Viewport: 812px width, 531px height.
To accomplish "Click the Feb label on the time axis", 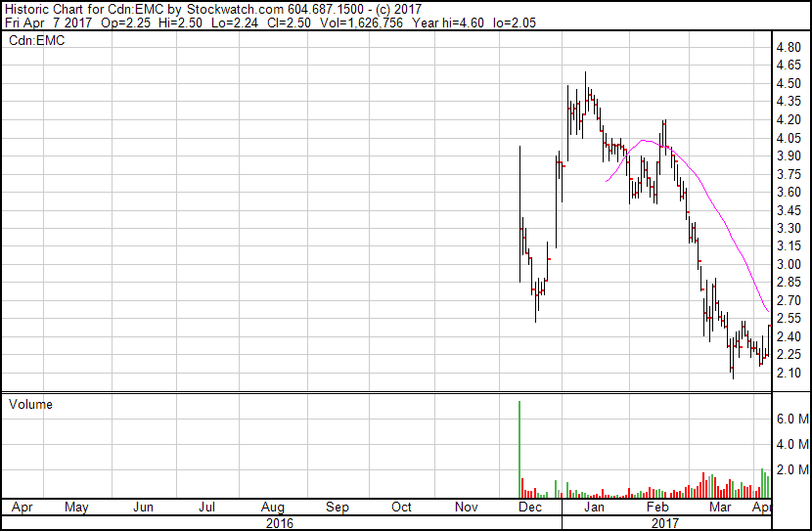I will (657, 508).
